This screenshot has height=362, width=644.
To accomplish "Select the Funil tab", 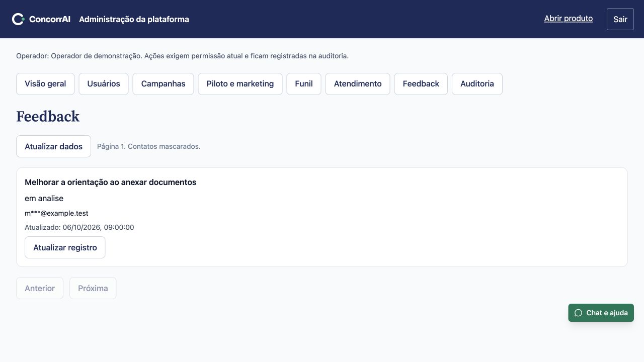I will pos(304,84).
